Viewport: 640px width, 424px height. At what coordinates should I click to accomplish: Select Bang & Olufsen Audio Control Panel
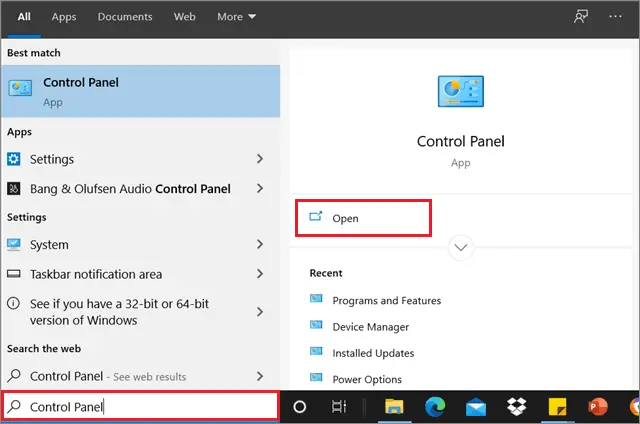pos(140,189)
